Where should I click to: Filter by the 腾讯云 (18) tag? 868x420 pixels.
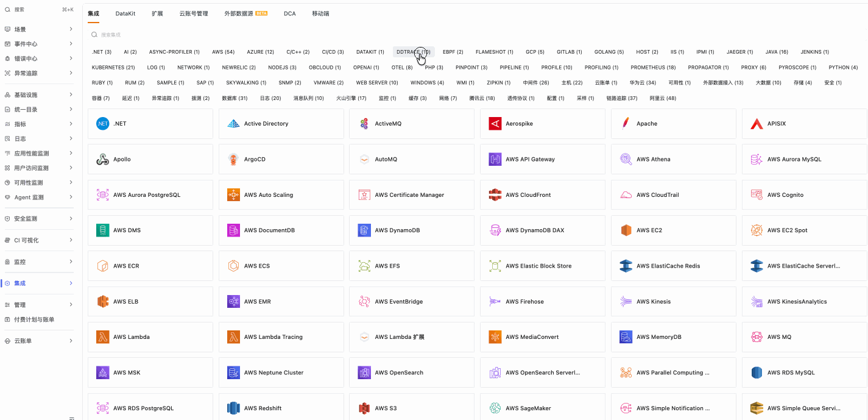[482, 98]
